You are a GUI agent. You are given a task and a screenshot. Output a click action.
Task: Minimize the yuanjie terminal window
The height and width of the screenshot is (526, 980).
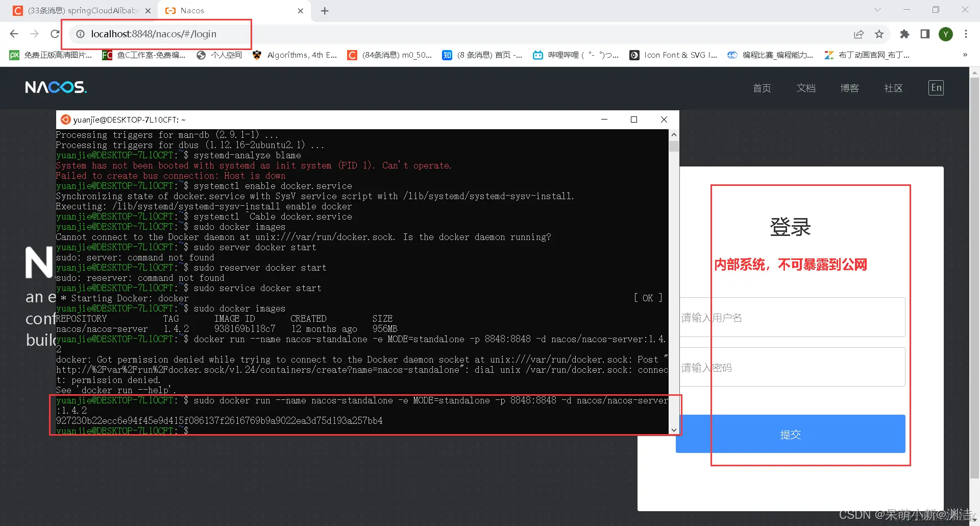pyautogui.click(x=604, y=119)
